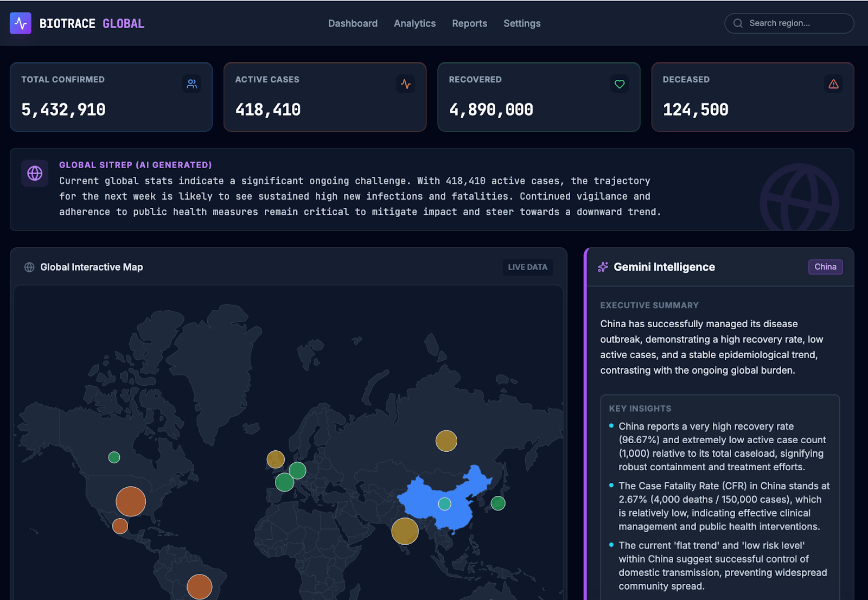
Task: Click the Global Sitrep globe icon
Action: 35,173
